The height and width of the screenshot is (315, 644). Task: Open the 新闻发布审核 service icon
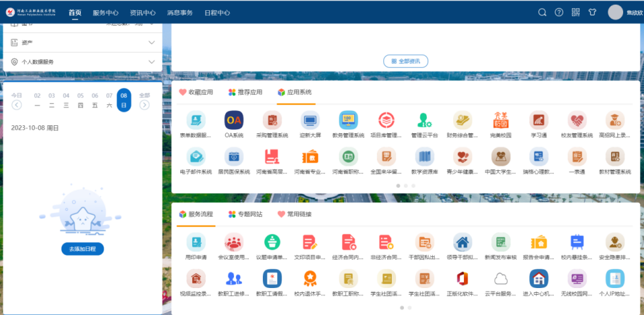click(x=500, y=242)
